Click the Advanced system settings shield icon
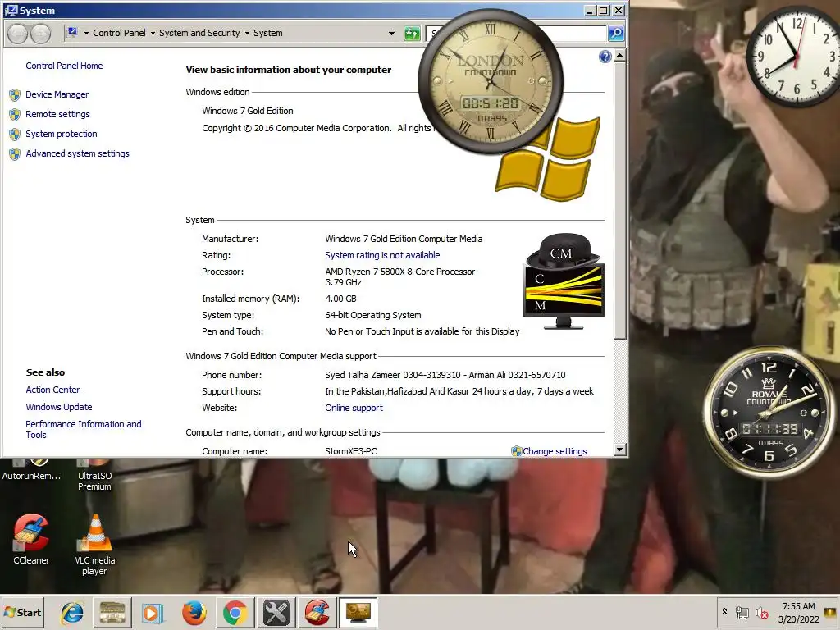 pyautogui.click(x=15, y=154)
